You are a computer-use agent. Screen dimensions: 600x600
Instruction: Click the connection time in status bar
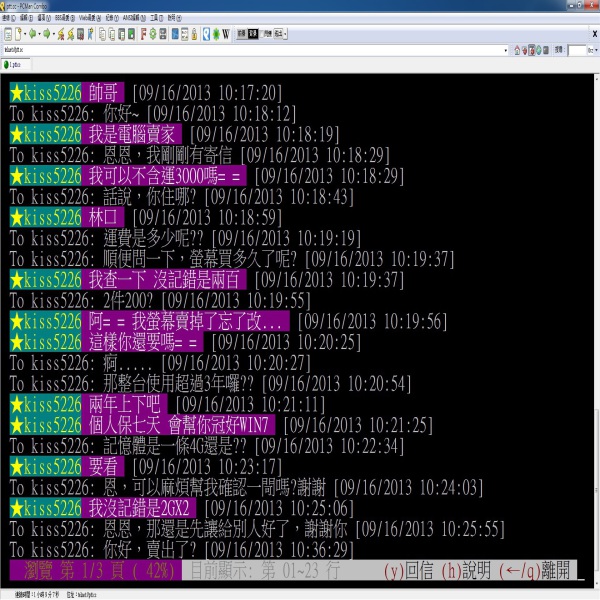click(37, 595)
